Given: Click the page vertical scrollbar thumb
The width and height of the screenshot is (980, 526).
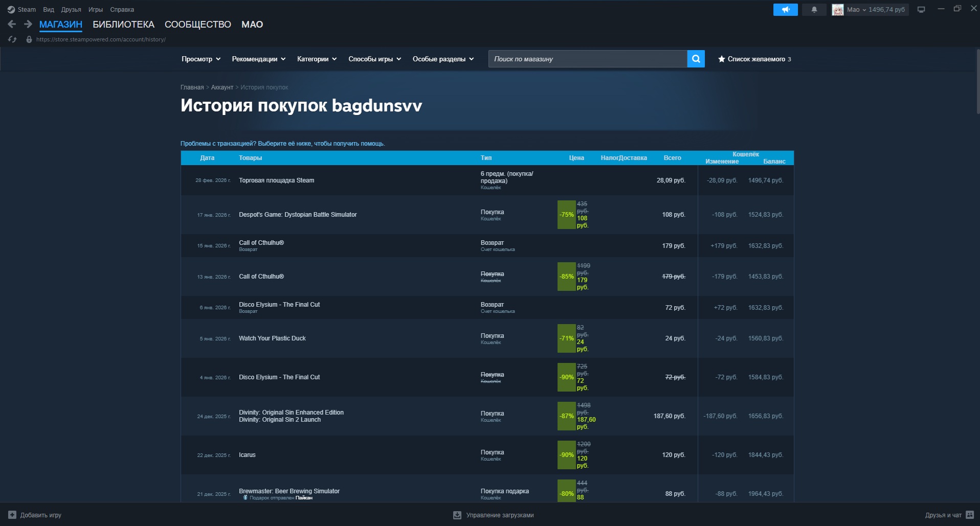Looking at the screenshot, I should (x=977, y=82).
